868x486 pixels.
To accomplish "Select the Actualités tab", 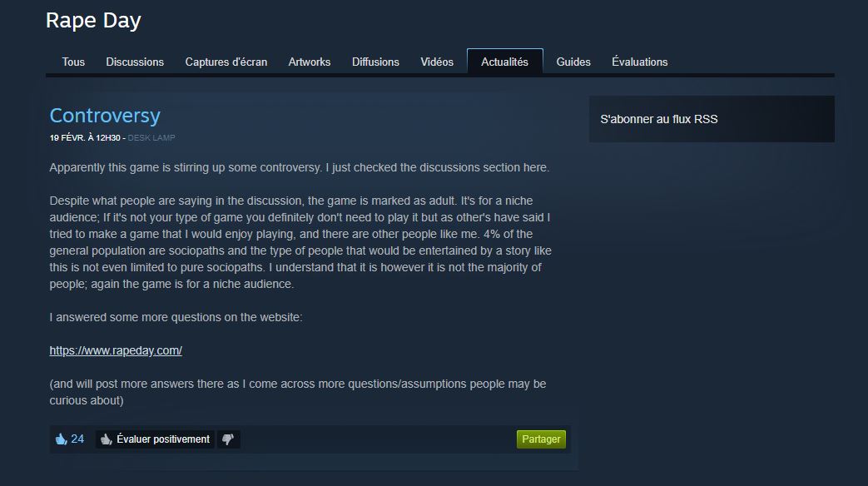I will pyautogui.click(x=505, y=62).
